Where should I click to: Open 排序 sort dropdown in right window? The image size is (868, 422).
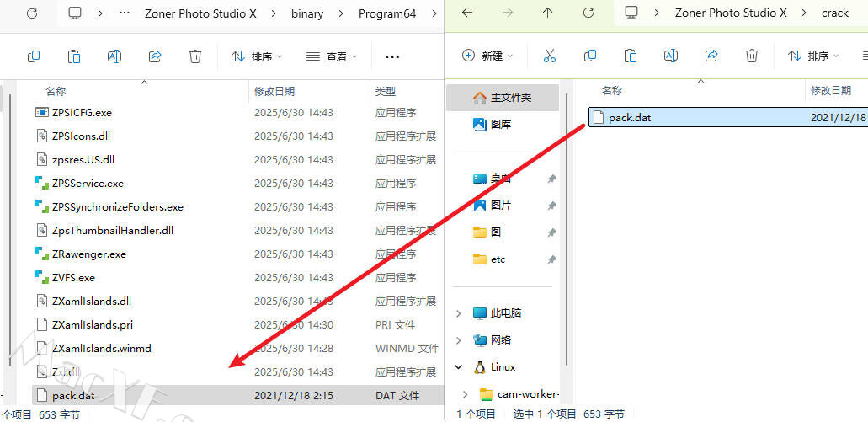click(x=814, y=56)
